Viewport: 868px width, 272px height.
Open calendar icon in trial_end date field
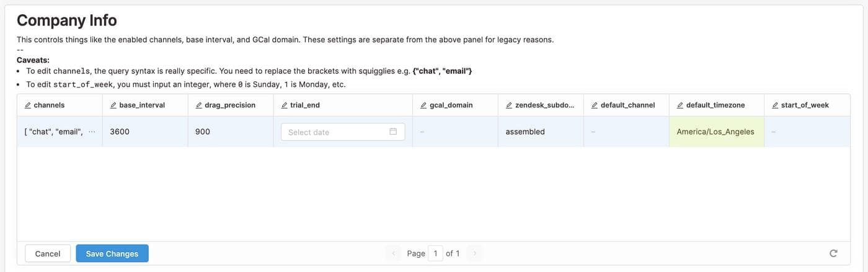393,132
